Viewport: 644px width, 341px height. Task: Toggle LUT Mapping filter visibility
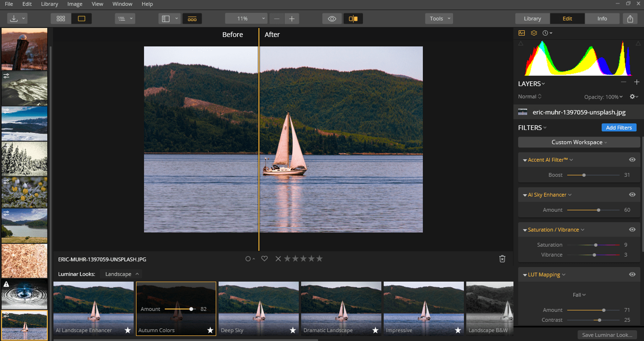click(632, 274)
